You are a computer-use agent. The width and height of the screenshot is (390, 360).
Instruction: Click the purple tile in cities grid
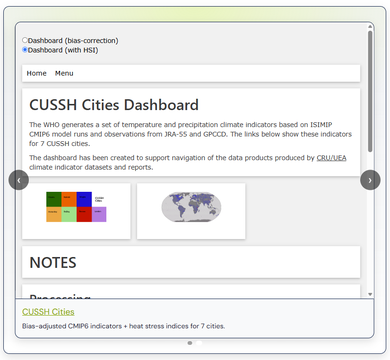coord(99,214)
